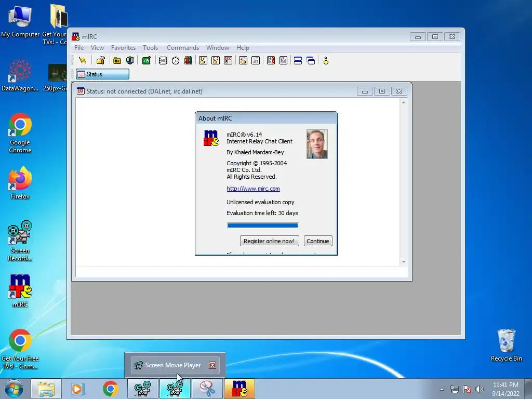
Task: Open the Help menu
Action: coord(243,47)
